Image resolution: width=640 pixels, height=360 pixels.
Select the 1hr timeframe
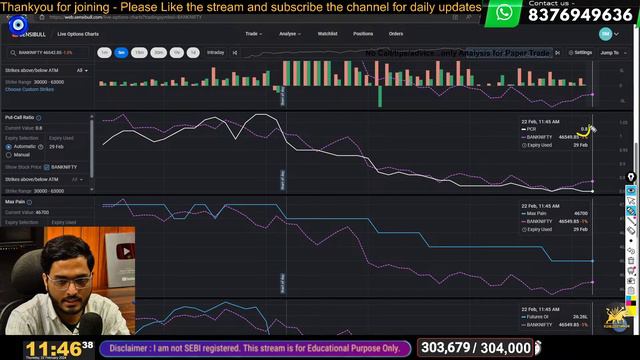(x=177, y=53)
